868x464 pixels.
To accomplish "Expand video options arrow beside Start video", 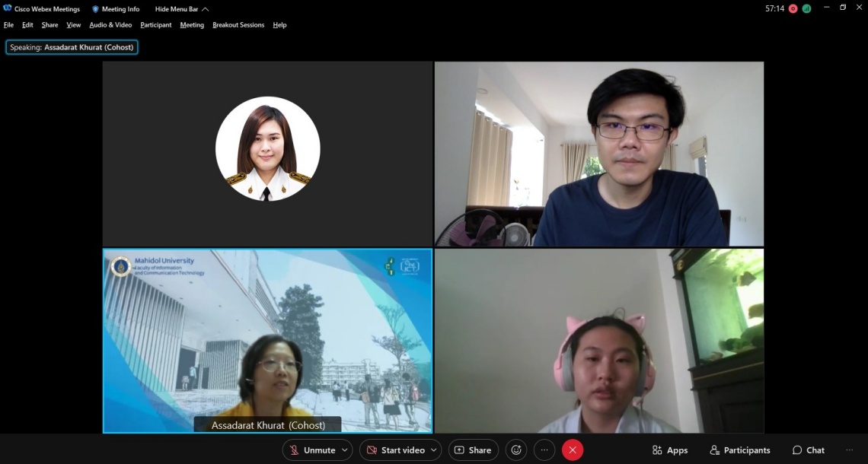I will click(433, 450).
